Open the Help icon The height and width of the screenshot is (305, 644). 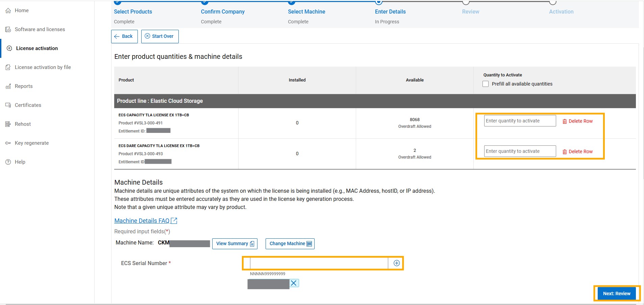(x=8, y=162)
